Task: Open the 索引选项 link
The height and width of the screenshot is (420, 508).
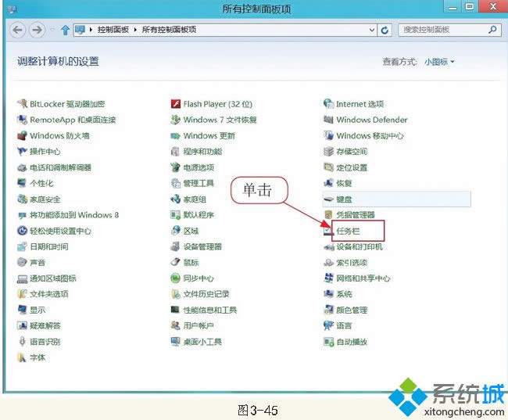Action: click(352, 262)
